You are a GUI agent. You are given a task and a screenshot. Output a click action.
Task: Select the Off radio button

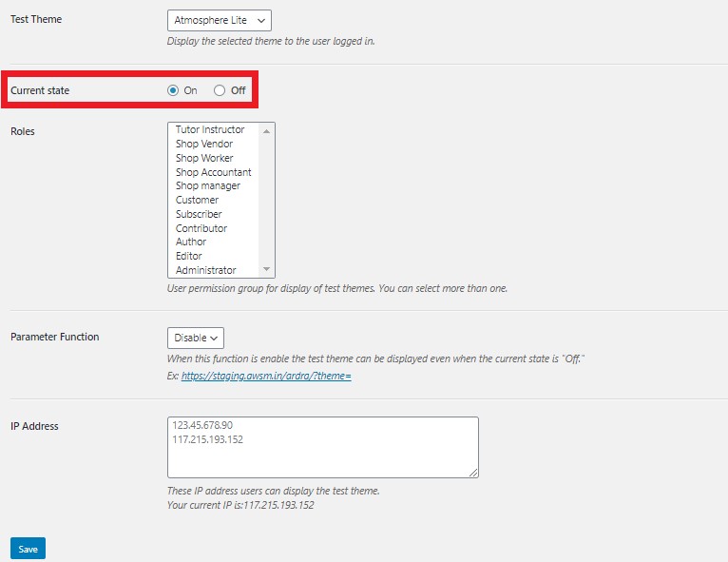click(x=220, y=90)
